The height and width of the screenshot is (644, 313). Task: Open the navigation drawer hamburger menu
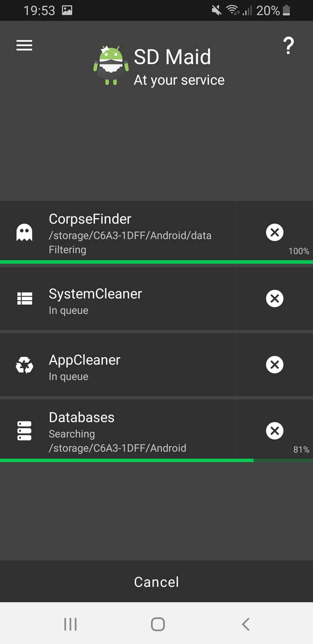[x=24, y=45]
